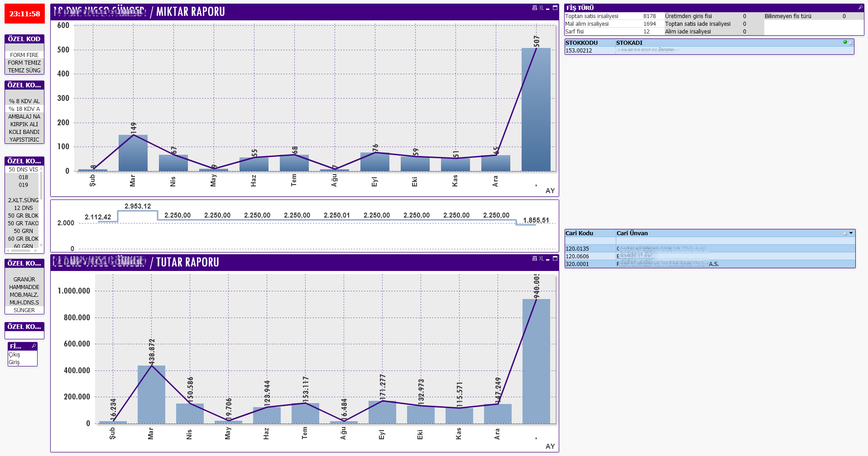
Task: Send Tutar Raporu data to Excel
Action: [541, 259]
